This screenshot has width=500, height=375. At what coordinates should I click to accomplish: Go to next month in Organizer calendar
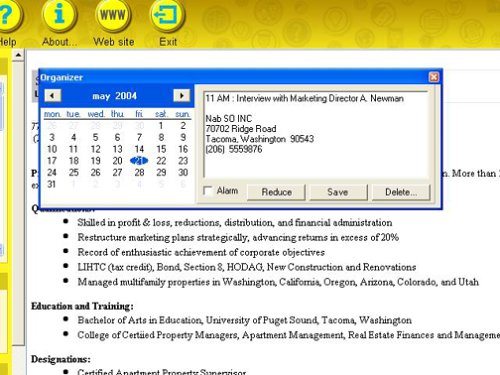click(x=181, y=96)
